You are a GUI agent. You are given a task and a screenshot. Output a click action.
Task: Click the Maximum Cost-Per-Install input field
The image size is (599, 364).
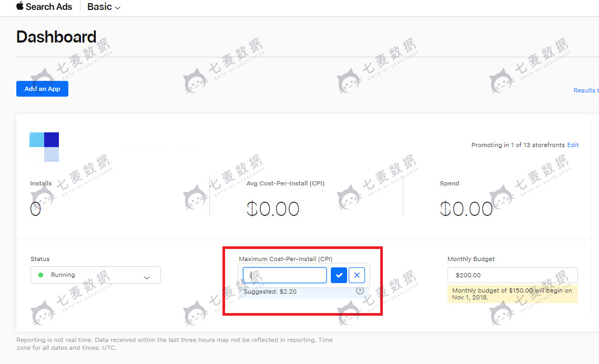[x=285, y=275]
